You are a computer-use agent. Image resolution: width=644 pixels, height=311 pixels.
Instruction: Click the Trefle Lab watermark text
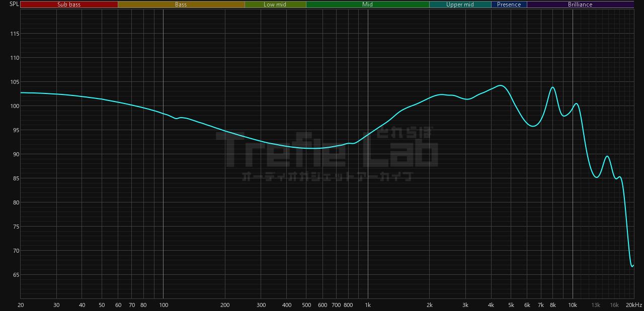327,149
